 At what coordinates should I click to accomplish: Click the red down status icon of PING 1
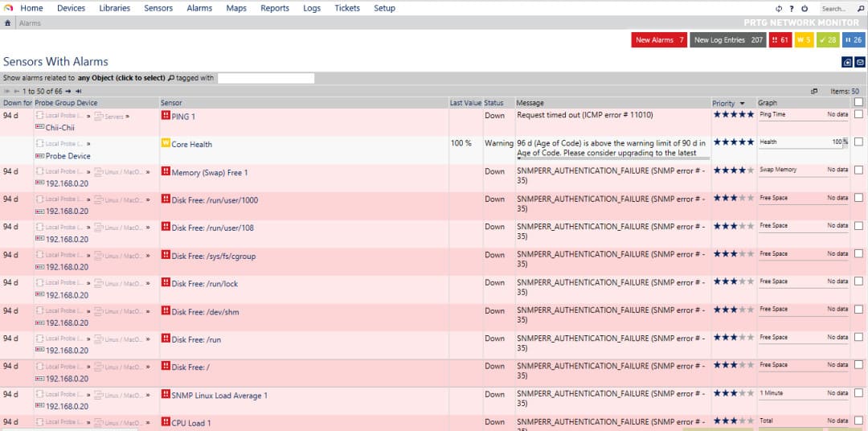coord(166,115)
